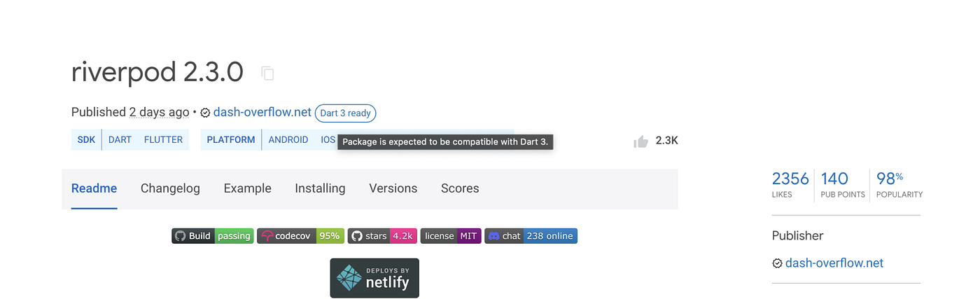
Task: Click the SDK tag label
Action: pos(86,139)
